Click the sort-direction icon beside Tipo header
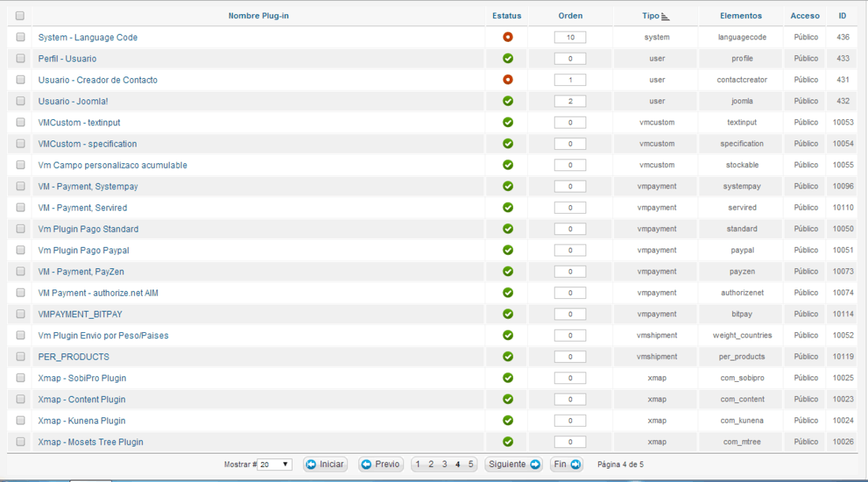Image resolution: width=868 pixels, height=482 pixels. [x=665, y=17]
